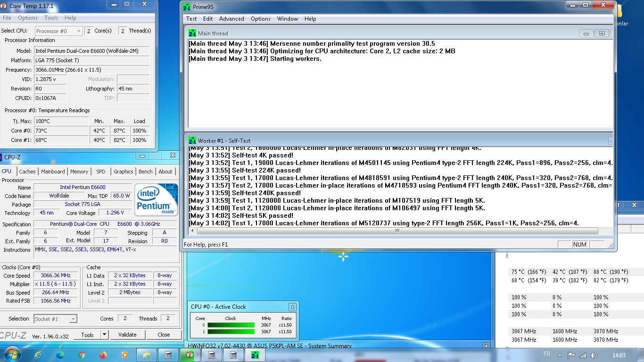Switch to the Caches tab in CPU-Z

(x=27, y=172)
